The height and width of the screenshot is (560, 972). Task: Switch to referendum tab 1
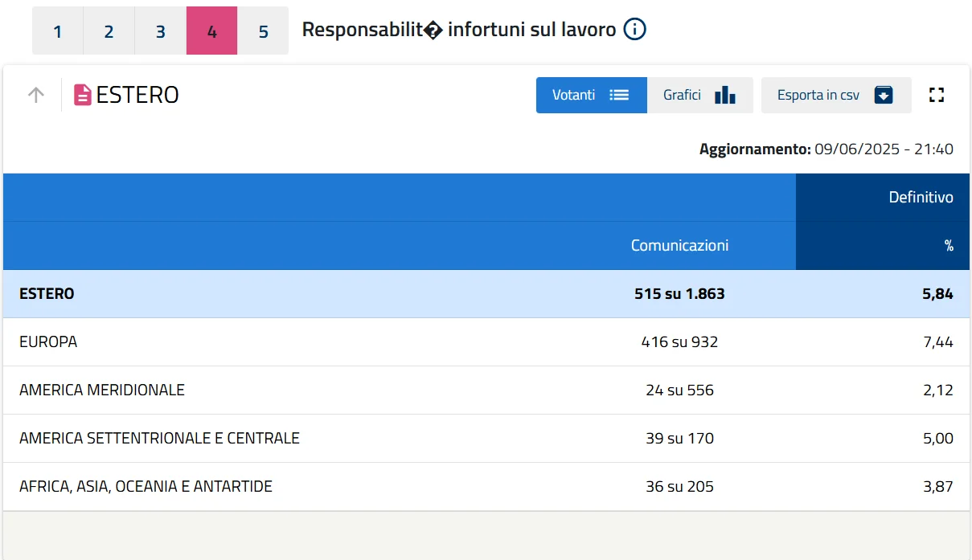tap(58, 31)
